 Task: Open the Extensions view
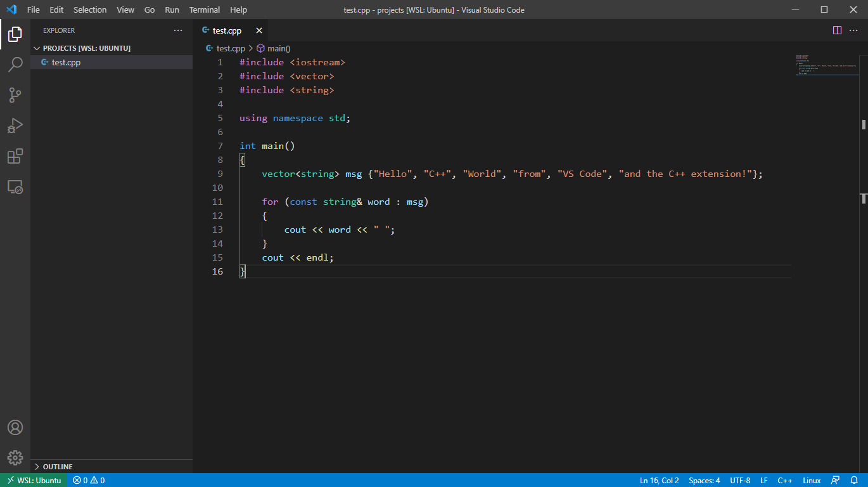(15, 156)
